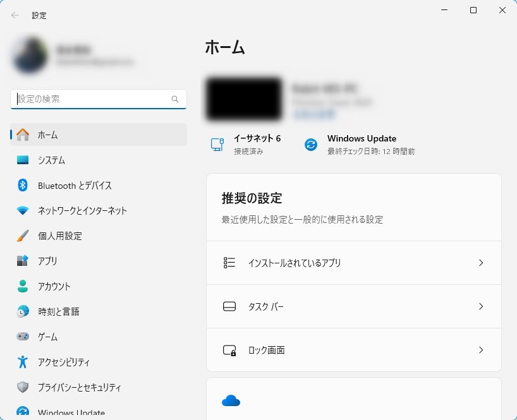The image size is (517, 420).
Task: Open タスク バー settings via chevron arrow
Action: tap(481, 306)
